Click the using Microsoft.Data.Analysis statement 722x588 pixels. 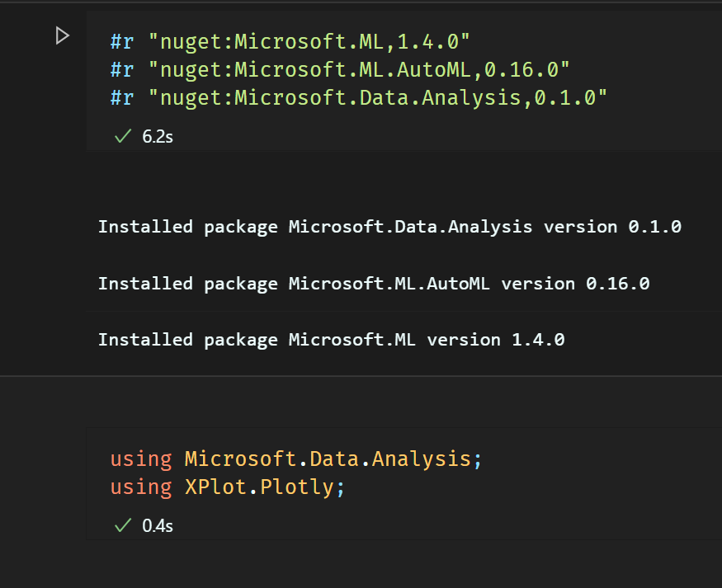[x=295, y=458]
